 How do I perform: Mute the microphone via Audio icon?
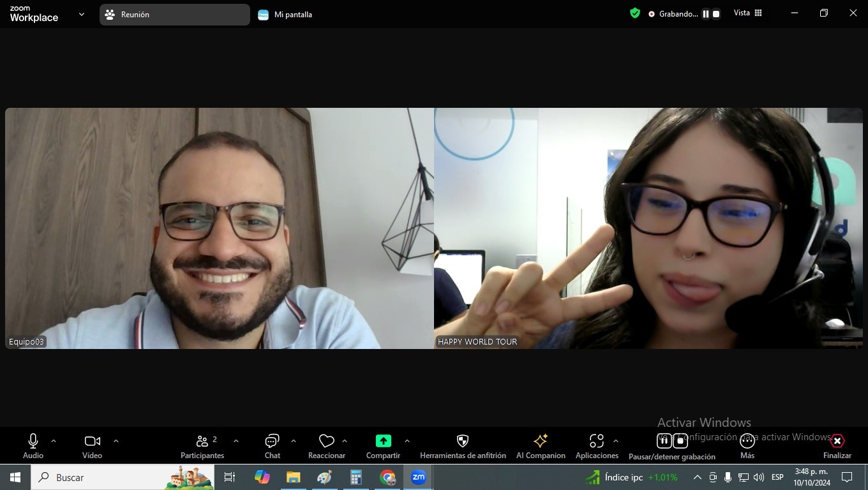coord(33,445)
